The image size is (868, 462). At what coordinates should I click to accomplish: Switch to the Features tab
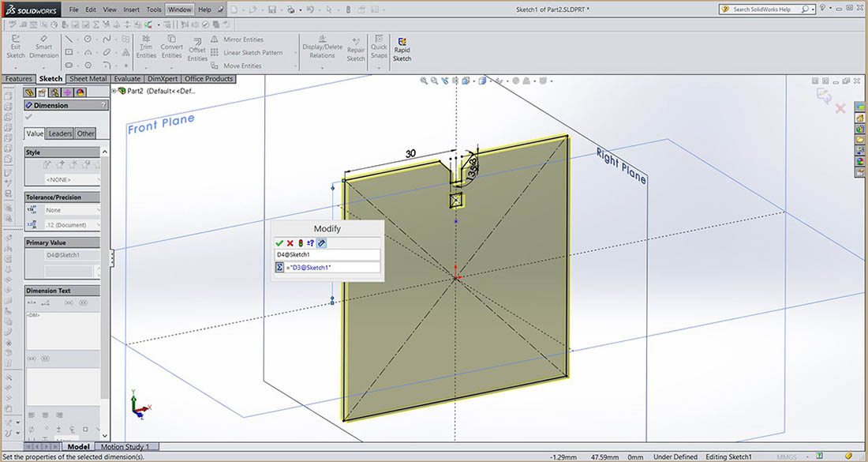pos(18,79)
